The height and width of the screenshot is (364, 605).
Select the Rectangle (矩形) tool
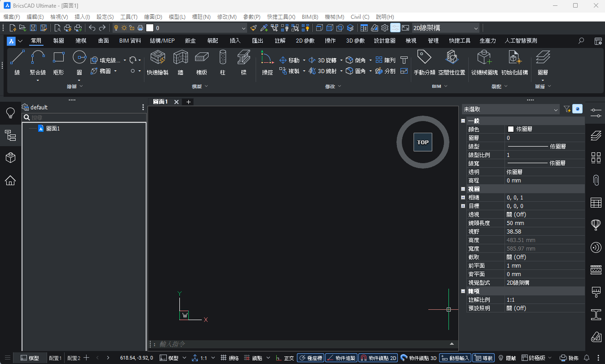58,63
